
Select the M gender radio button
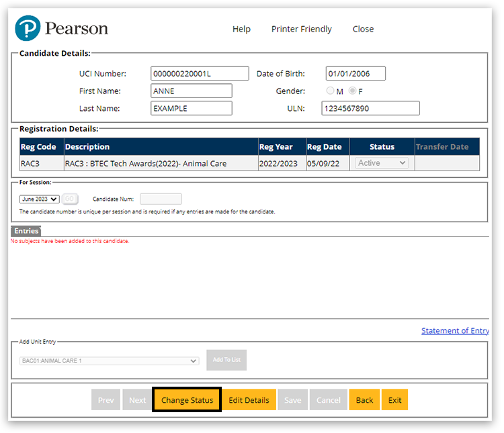pos(330,91)
